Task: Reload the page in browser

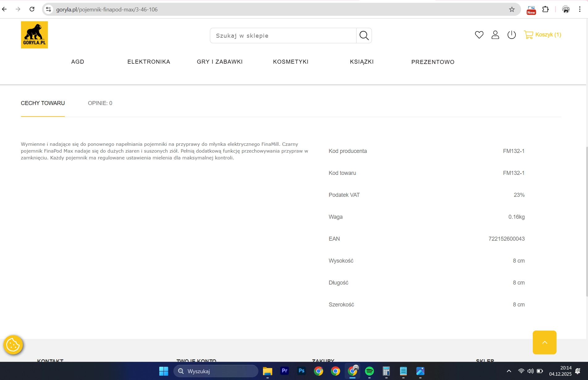Action: click(x=32, y=9)
